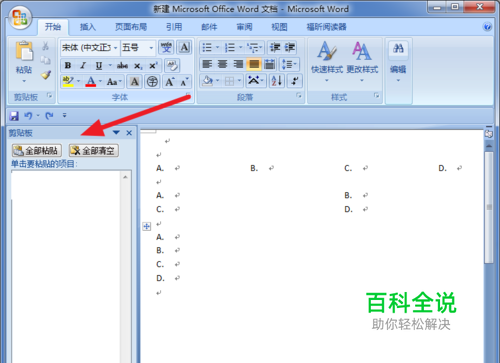Open clipboard pane options arrow
Image resolution: width=500 pixels, height=363 pixels.
116,133
